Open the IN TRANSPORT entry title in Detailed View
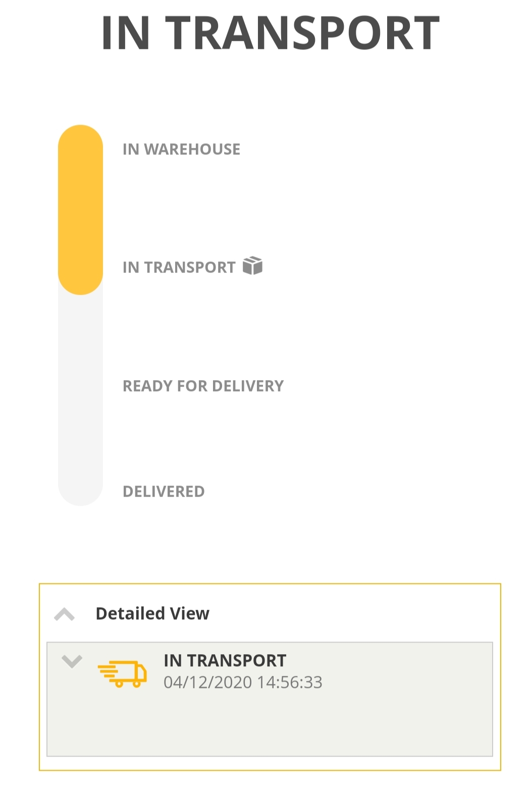Viewport: 532px width, 794px height. pos(225,660)
